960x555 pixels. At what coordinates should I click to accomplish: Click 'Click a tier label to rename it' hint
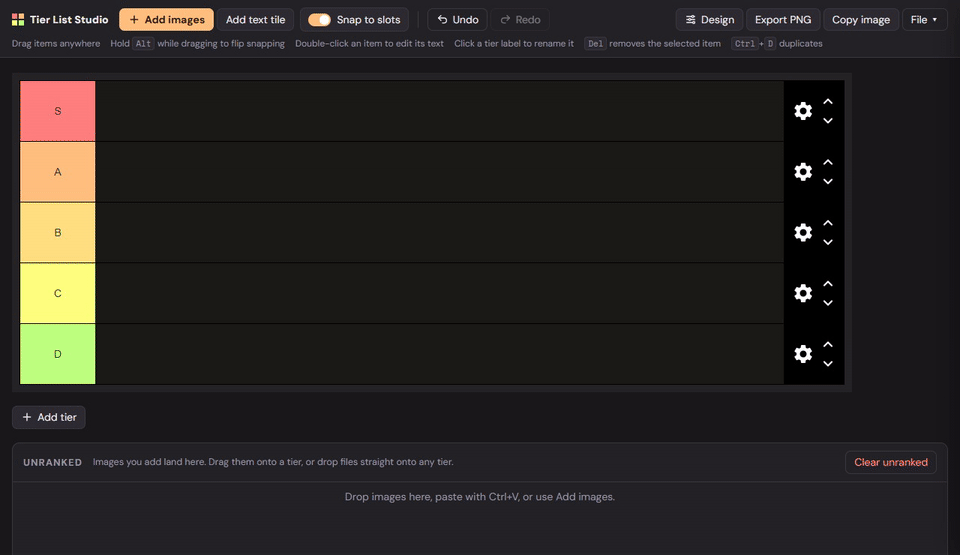coord(514,43)
